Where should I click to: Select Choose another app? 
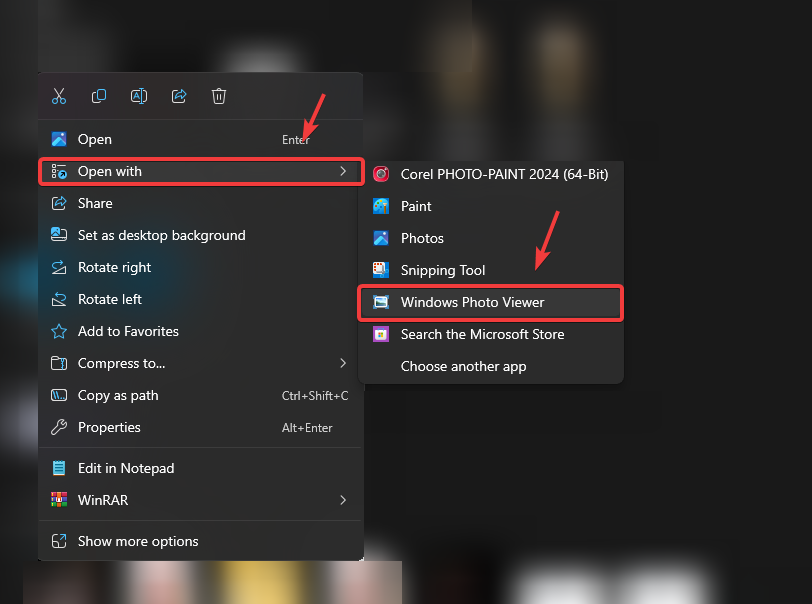(x=490, y=366)
